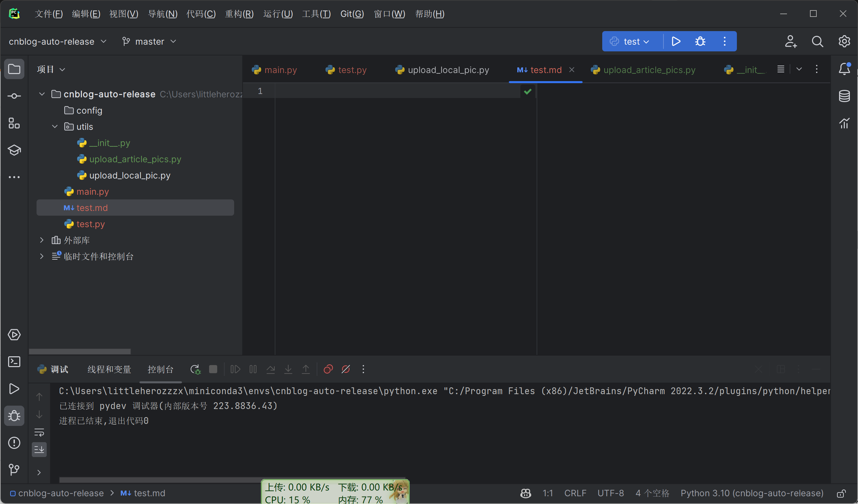Open Code With Me add-user icon
858x504 pixels.
coord(791,42)
